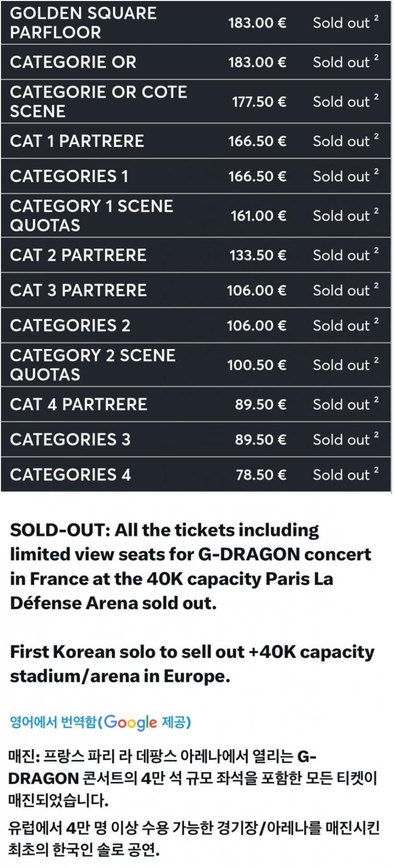Click the 78.50 € price for CATEGORIES 4
Image resolution: width=394 pixels, height=868 pixels.
(261, 475)
